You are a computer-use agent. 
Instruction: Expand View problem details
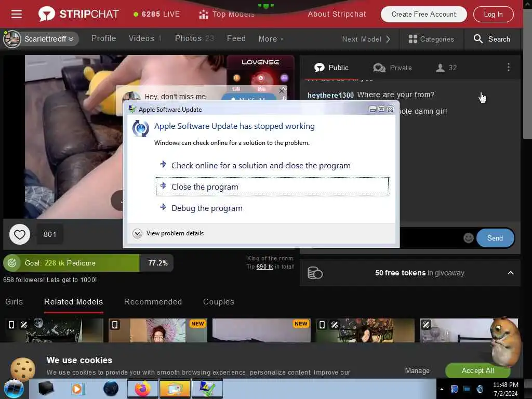pos(168,233)
